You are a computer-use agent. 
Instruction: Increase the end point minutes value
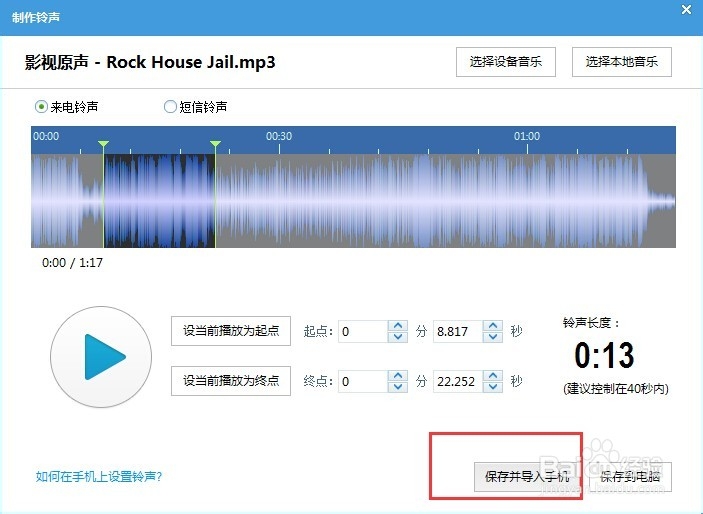398,376
